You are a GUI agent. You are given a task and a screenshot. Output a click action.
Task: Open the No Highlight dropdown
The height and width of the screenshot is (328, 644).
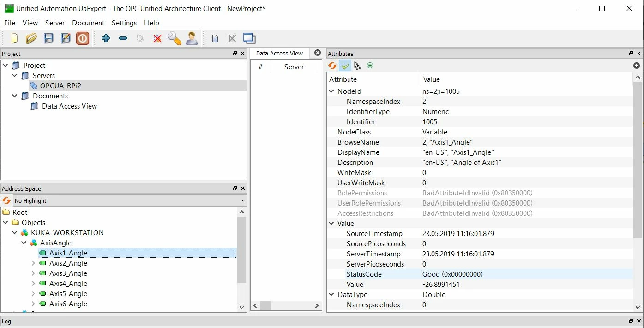click(130, 200)
